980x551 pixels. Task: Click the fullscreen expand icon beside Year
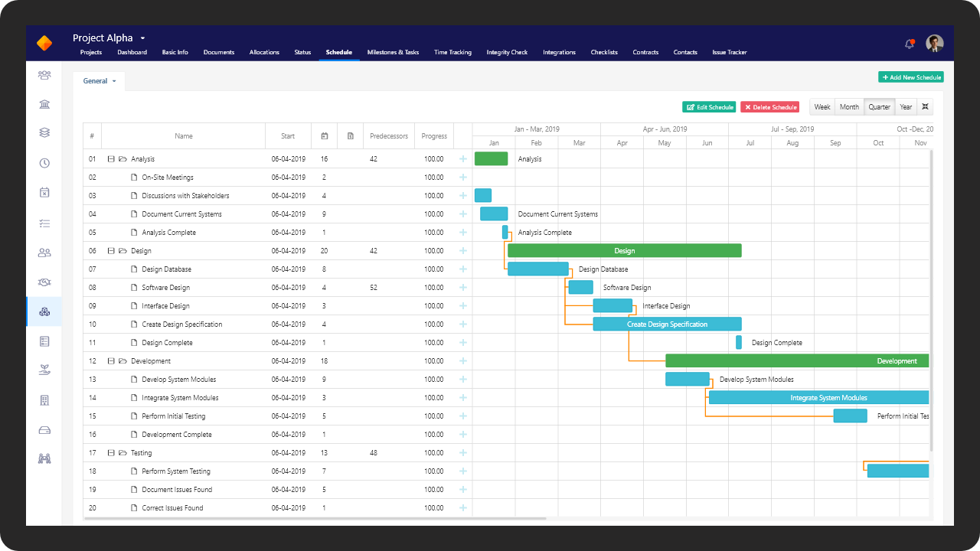pyautogui.click(x=925, y=106)
